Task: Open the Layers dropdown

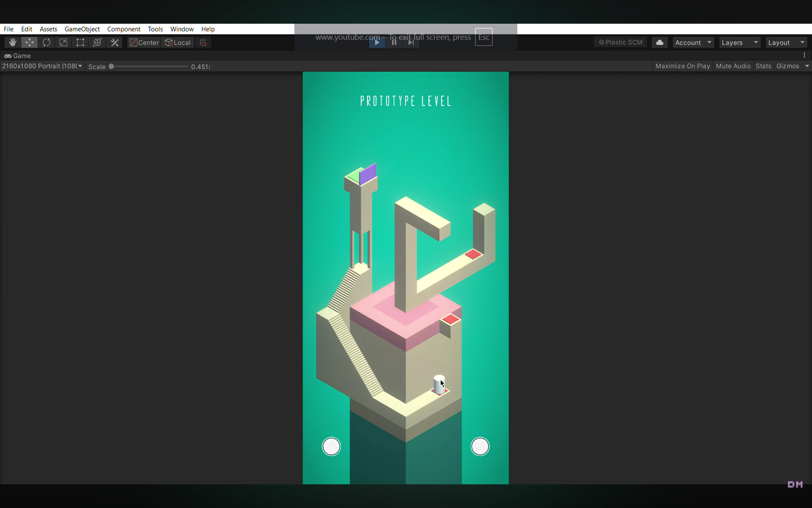Action: tap(739, 42)
